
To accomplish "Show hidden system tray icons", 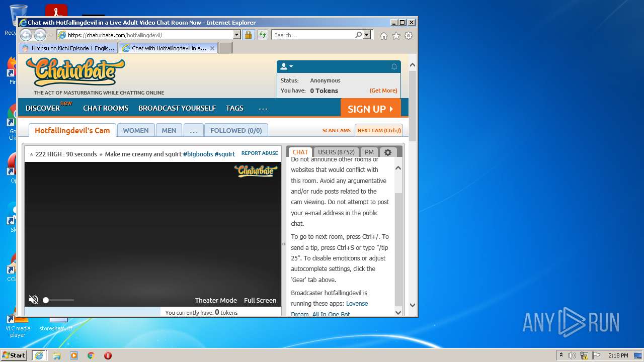I will [x=561, y=355].
